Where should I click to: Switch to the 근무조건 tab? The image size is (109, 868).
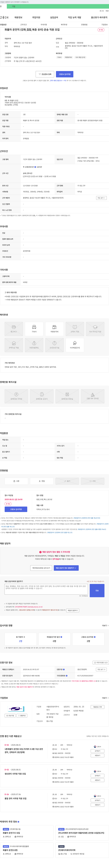(x=24, y=25)
